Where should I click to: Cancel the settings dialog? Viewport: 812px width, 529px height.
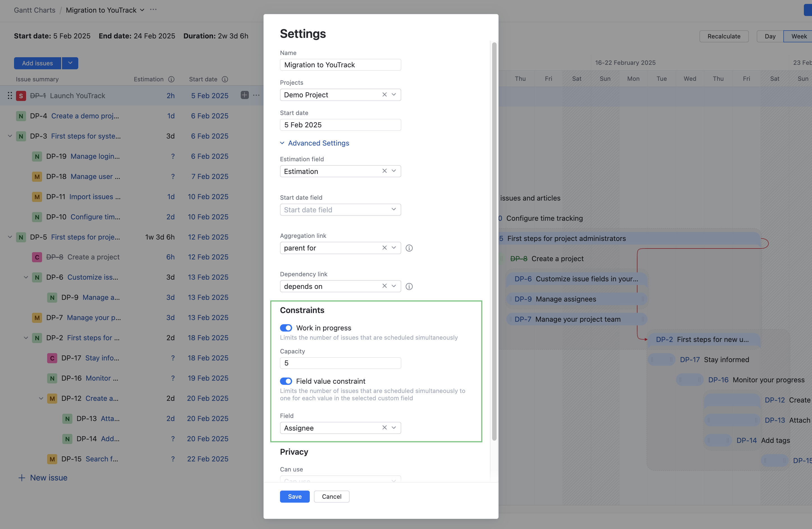331,496
